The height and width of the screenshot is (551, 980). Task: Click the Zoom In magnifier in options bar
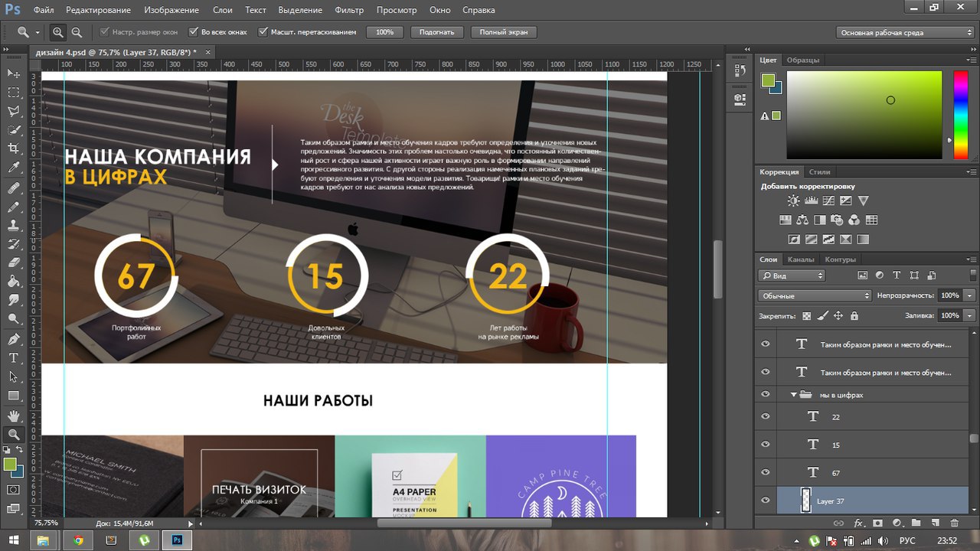58,32
